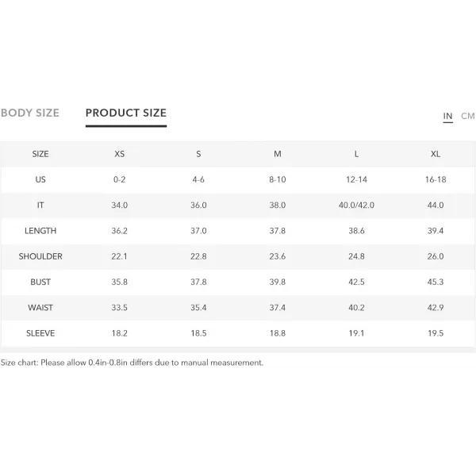476x476 pixels.
Task: Select the WAIST row label
Action: pos(40,308)
